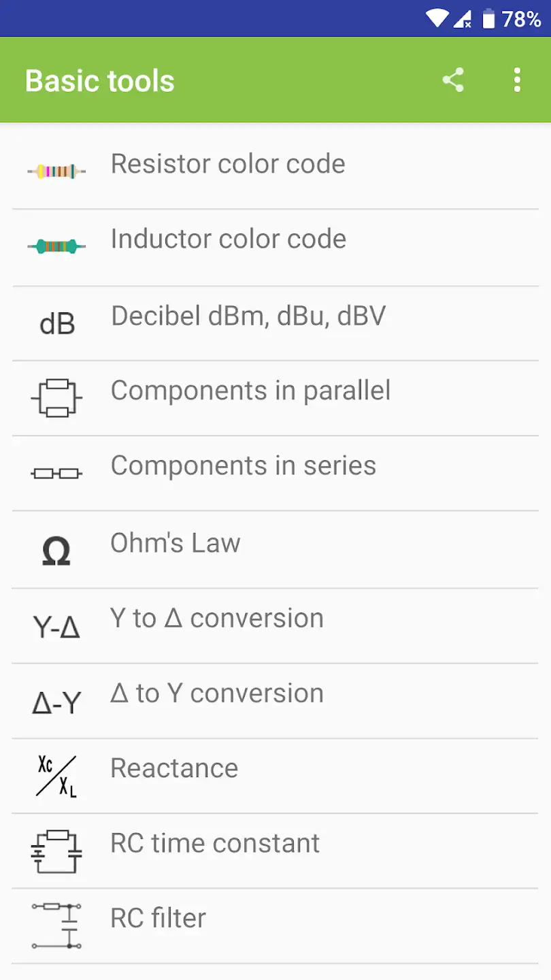Tap the series components circuit icon
The width and height of the screenshot is (551, 980).
(56, 473)
